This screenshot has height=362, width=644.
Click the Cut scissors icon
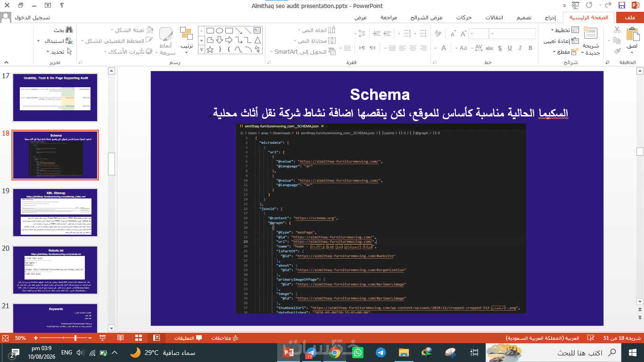pos(617,30)
